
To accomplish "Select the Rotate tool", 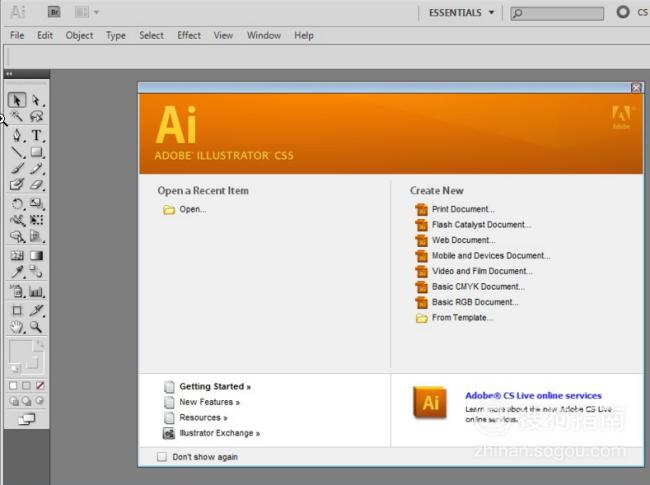I will (17, 204).
